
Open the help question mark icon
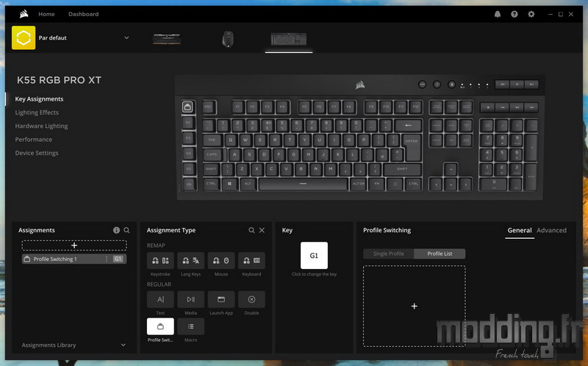click(514, 14)
